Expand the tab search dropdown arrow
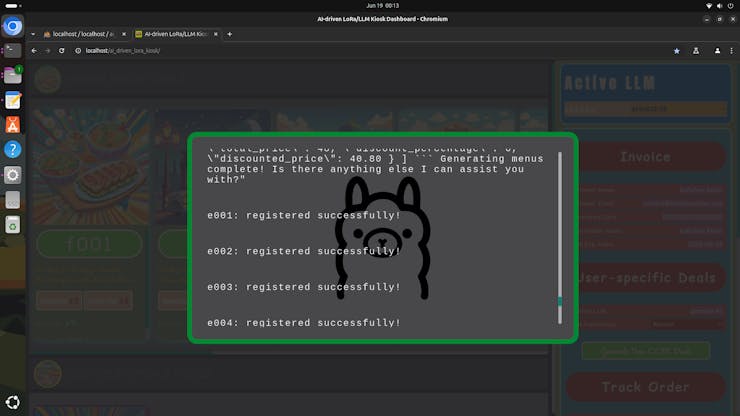The width and height of the screenshot is (740, 416). [33, 34]
